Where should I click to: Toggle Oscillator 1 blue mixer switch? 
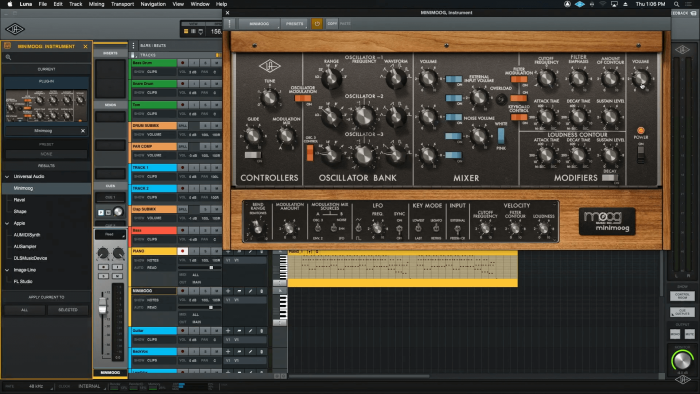(454, 79)
